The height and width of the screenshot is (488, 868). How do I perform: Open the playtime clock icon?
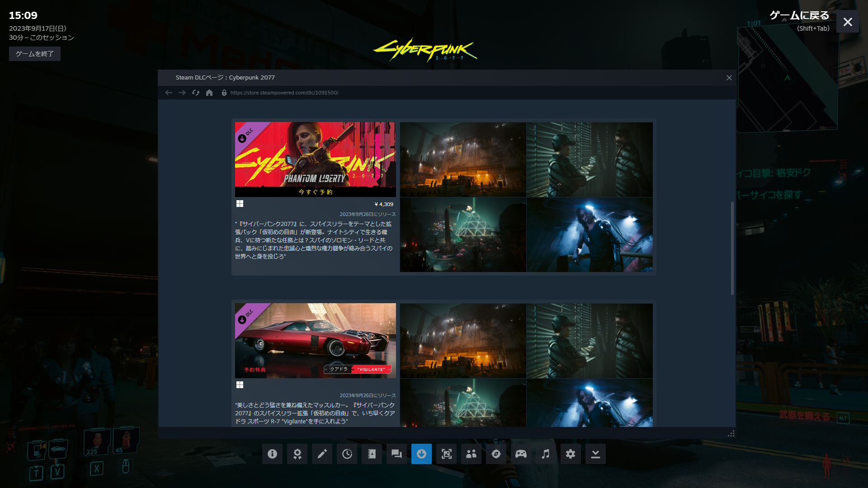coord(347,454)
